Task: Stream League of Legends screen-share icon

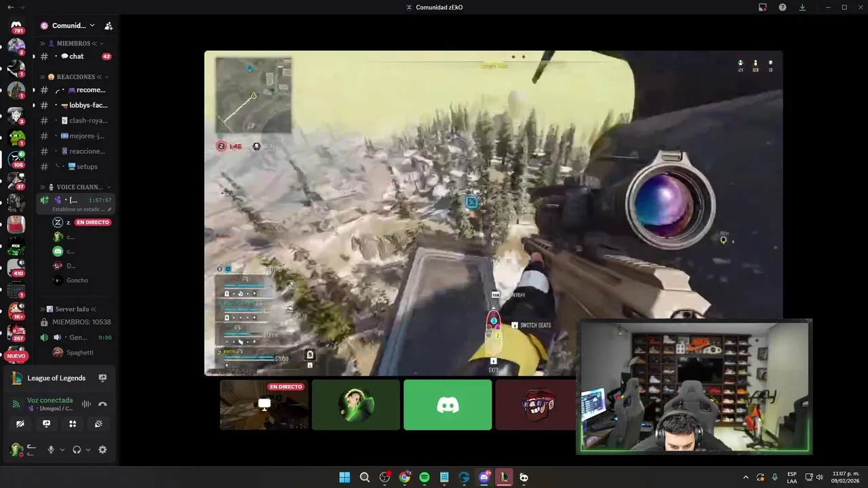Action: 102,378
